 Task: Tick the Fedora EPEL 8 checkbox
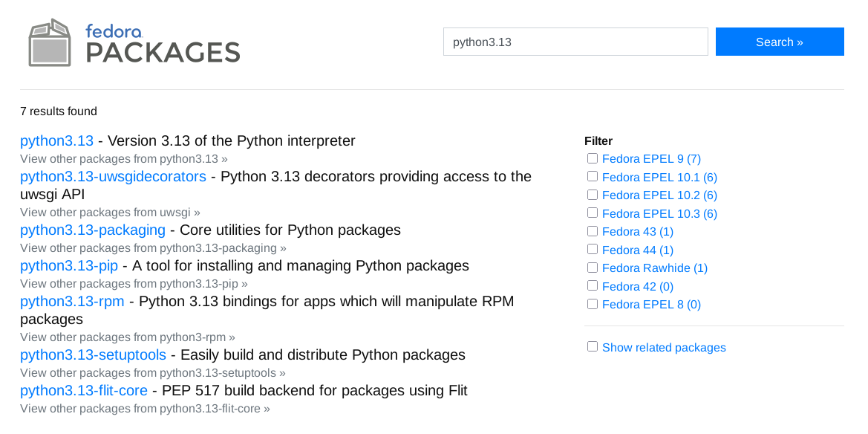(x=593, y=304)
